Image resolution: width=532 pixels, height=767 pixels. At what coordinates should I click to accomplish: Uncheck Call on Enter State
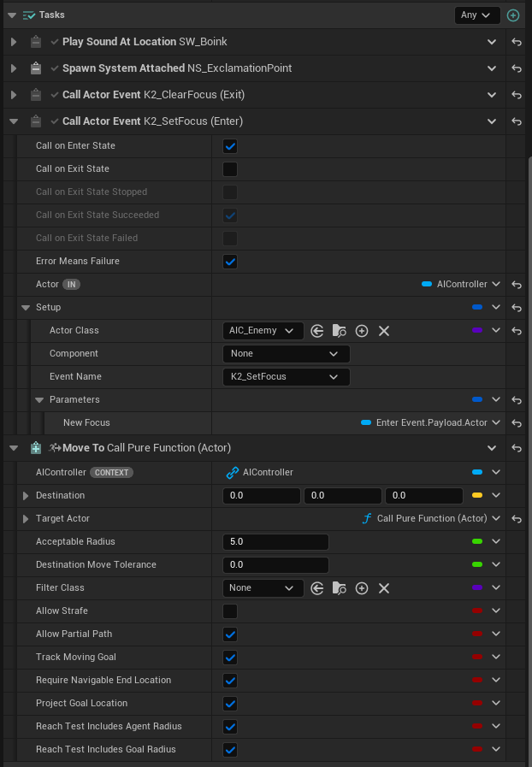click(x=230, y=145)
